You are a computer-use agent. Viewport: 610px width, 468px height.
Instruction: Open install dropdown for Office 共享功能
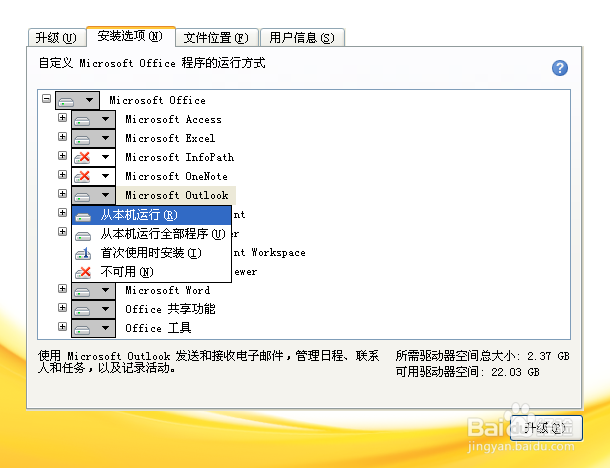[x=93, y=310]
